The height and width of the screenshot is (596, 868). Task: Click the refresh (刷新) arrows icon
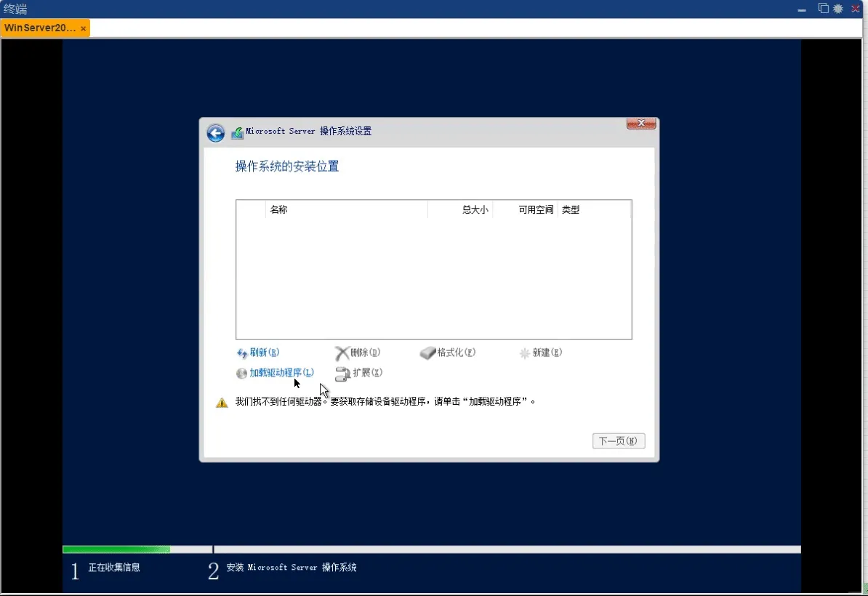point(242,353)
